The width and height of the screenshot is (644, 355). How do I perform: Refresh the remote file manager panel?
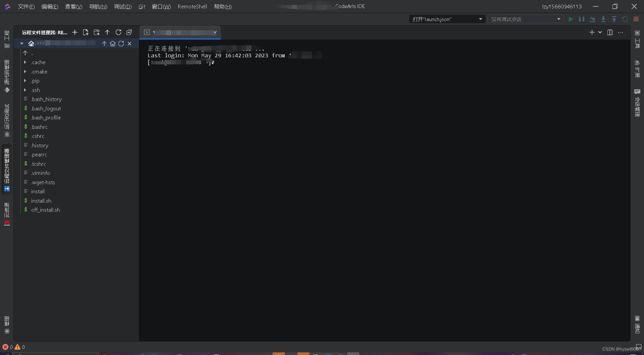coord(118,32)
